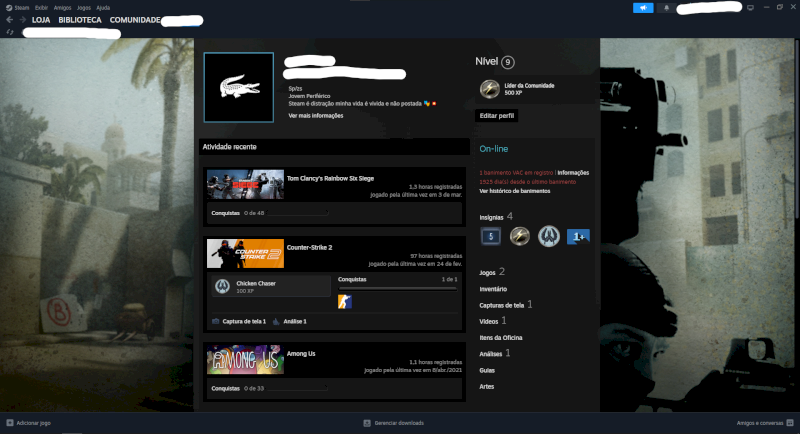
Task: Open the notifications bell
Action: coord(666,8)
